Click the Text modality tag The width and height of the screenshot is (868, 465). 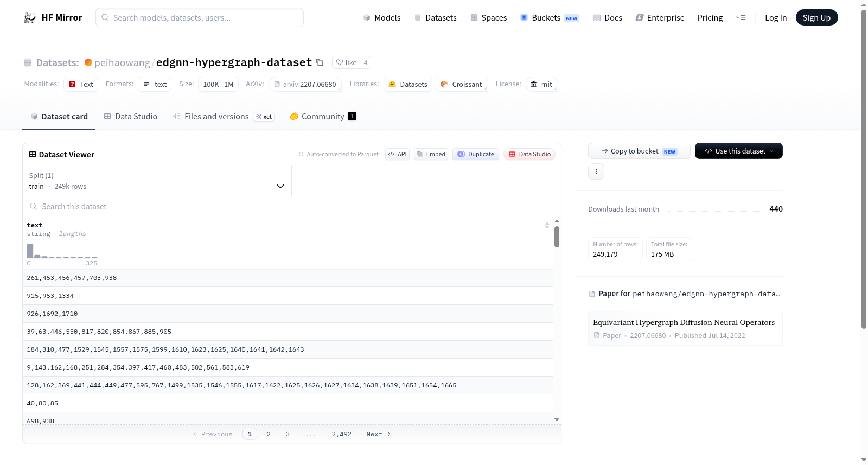[81, 84]
